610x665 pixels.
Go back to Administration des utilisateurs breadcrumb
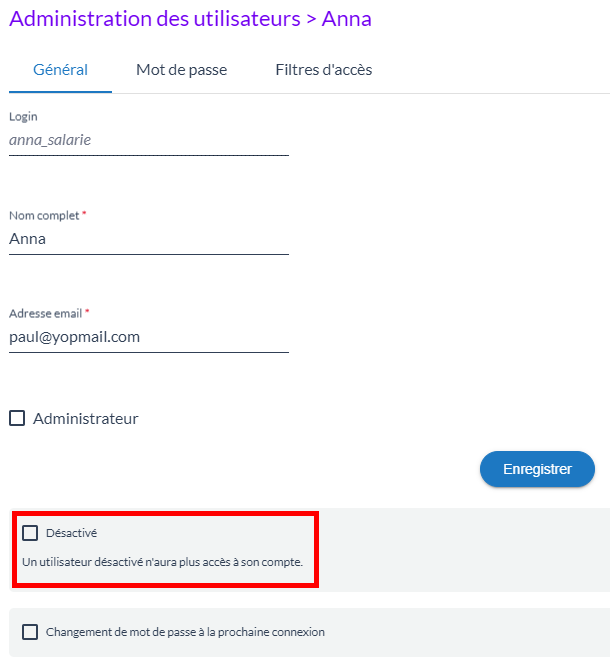[x=154, y=18]
